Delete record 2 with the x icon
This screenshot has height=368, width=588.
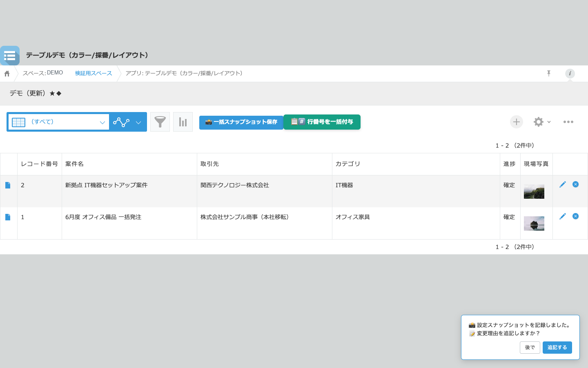575,184
